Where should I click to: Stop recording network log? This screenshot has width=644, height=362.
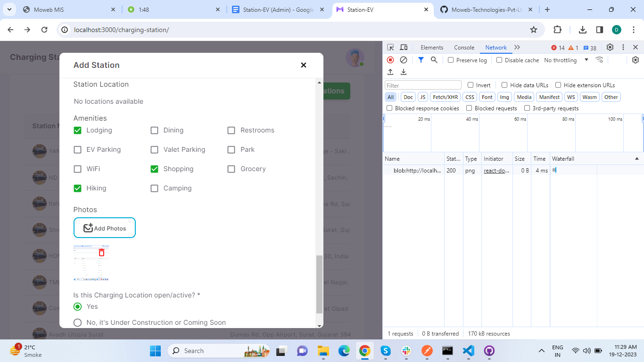pyautogui.click(x=390, y=60)
